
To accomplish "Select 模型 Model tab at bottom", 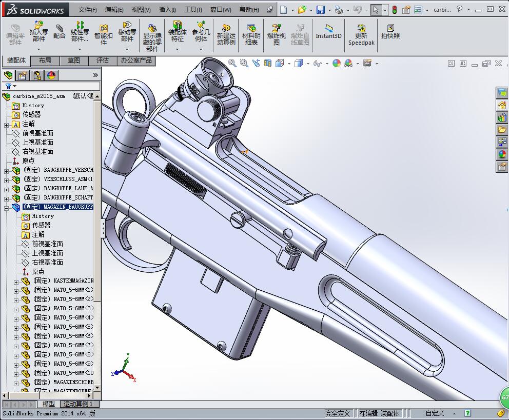I will [49, 404].
